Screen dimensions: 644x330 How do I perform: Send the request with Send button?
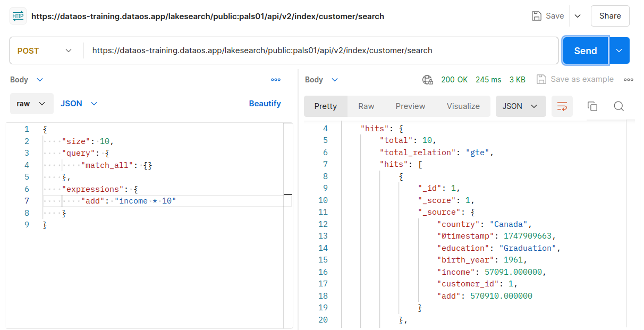(586, 50)
